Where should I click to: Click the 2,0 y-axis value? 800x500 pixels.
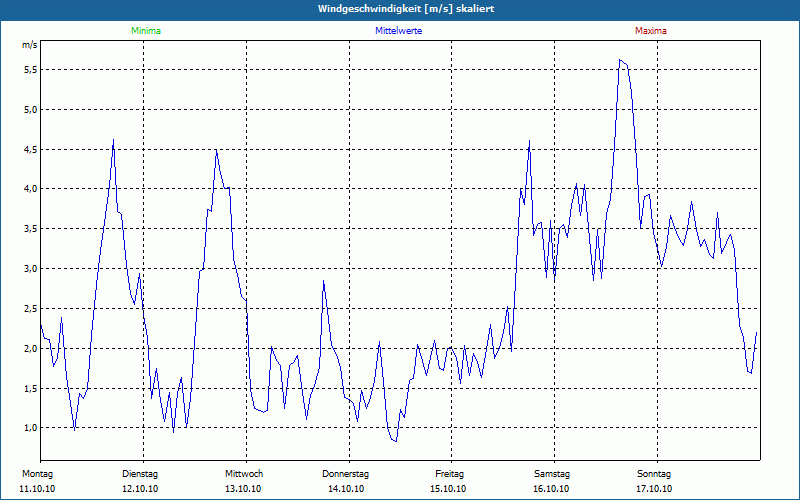(30, 348)
